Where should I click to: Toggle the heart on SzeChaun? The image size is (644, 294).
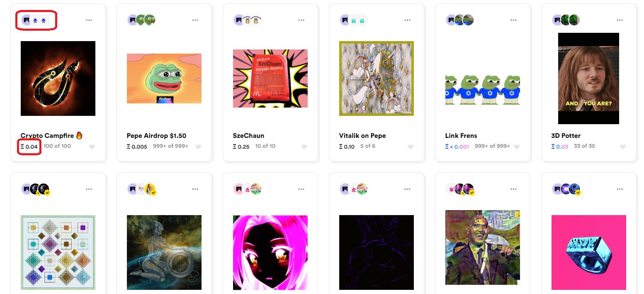point(304,147)
